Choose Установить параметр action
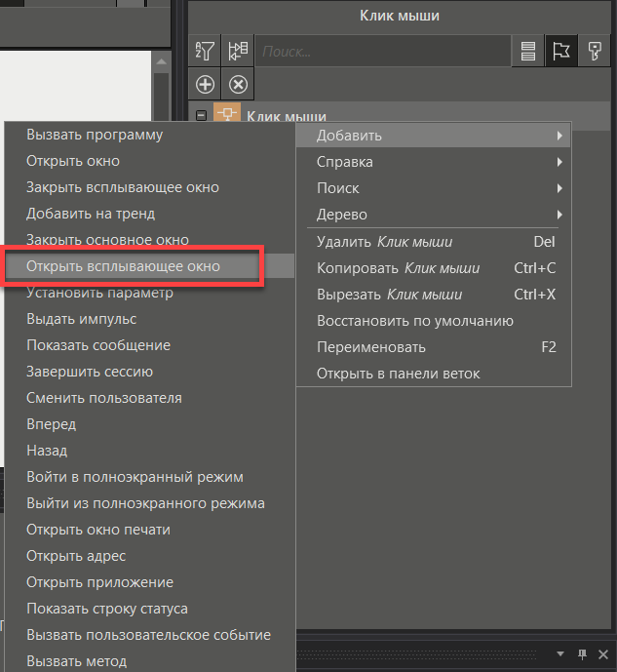 tap(99, 293)
